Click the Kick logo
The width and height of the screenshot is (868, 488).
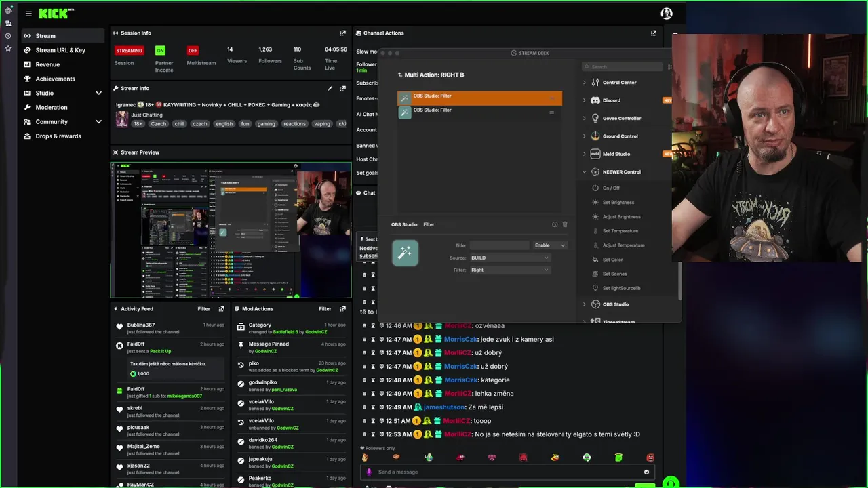click(x=56, y=14)
